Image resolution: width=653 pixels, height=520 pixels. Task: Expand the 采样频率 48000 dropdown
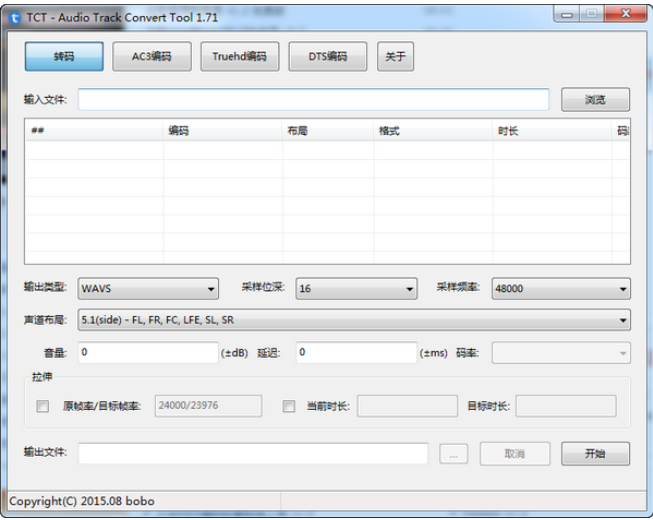(x=561, y=289)
